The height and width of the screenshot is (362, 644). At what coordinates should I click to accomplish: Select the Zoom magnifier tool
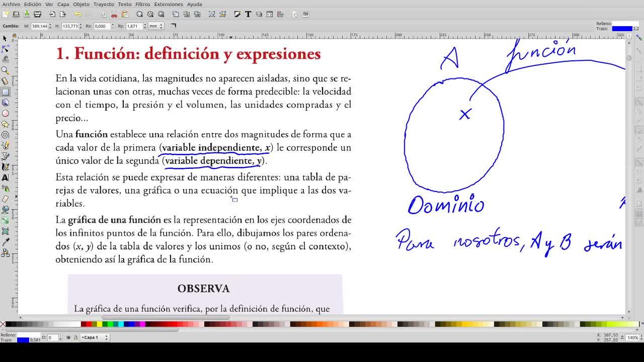(5, 70)
